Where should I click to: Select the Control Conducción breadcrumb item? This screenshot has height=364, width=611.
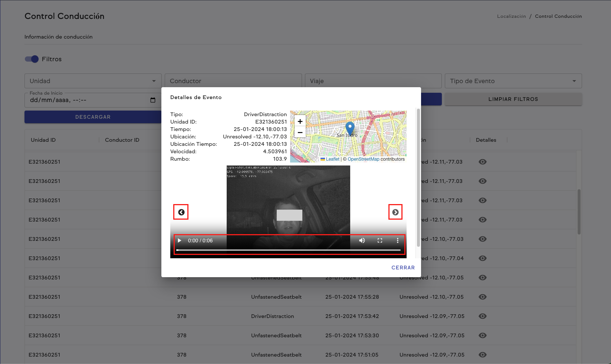click(558, 16)
